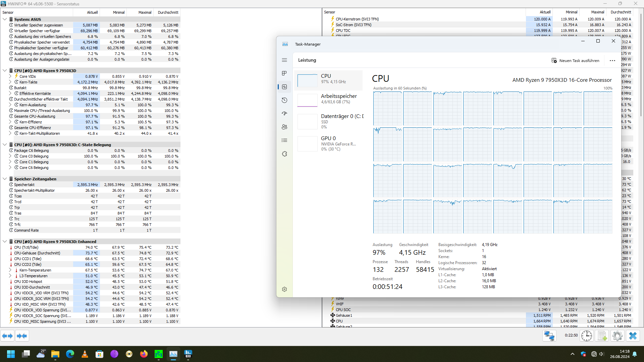
Task: Click Neuen Task ausführen button
Action: click(575, 61)
